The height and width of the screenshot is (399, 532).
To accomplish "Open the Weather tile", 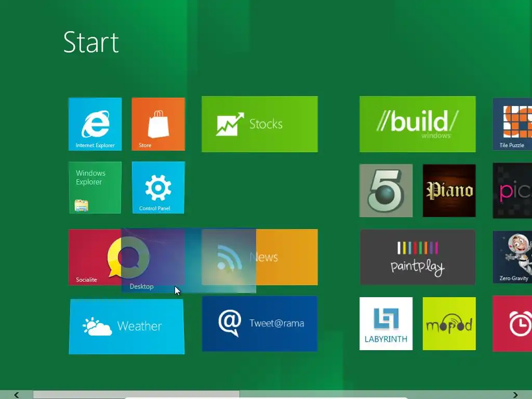I will (x=127, y=327).
